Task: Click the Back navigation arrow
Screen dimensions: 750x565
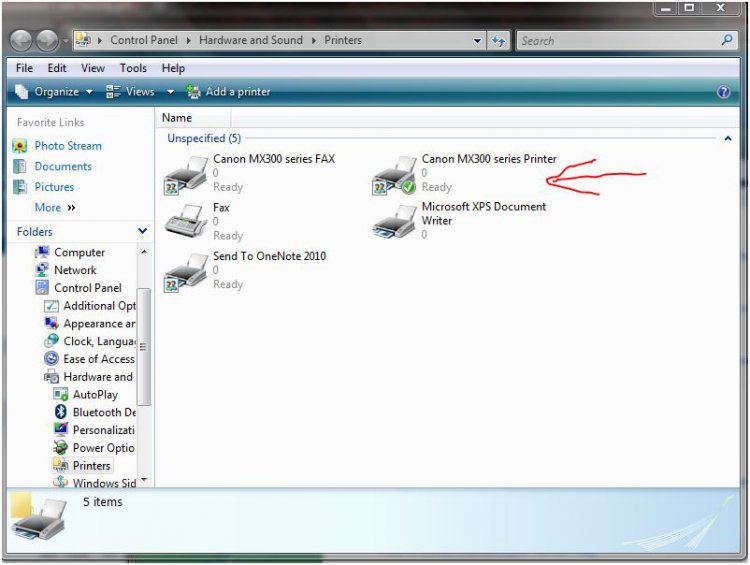Action: [21, 41]
